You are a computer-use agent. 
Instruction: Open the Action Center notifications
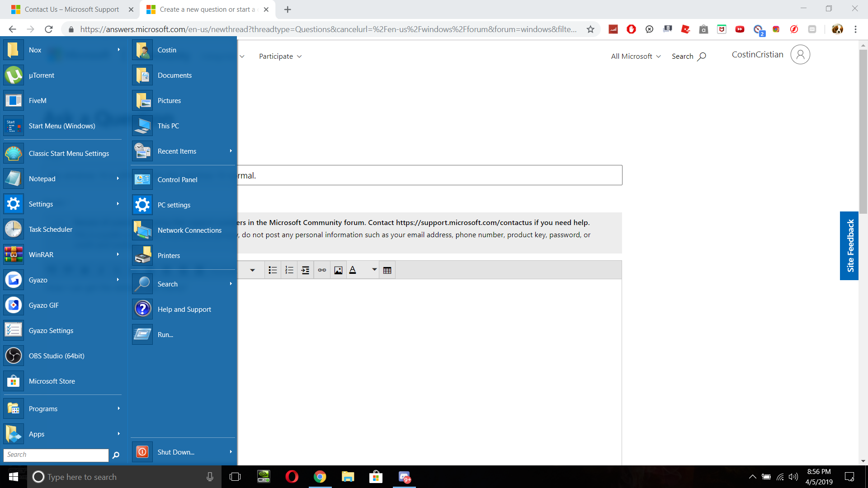[x=849, y=477]
